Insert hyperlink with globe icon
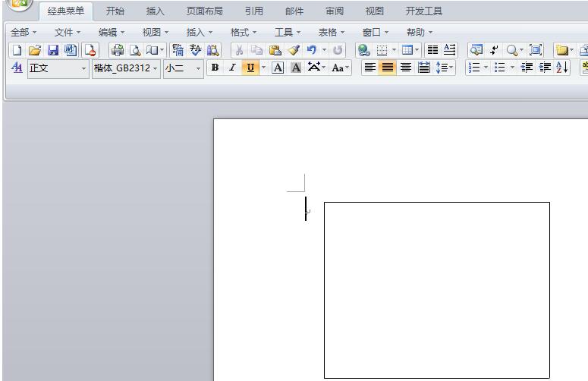 coord(363,50)
